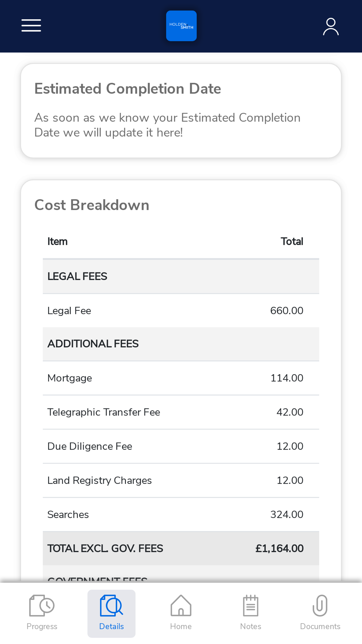Tap the Notes notepad icon
Screen dimensions: 362x644
point(251,606)
